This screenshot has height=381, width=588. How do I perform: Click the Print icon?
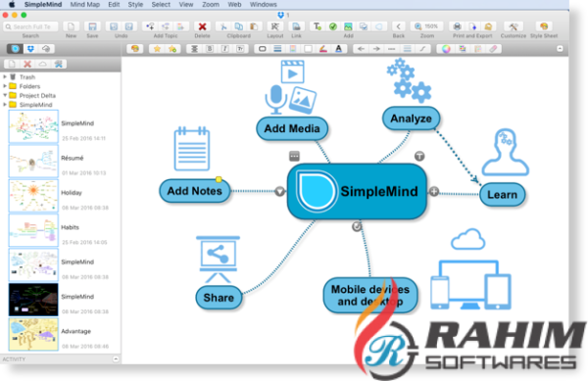(x=457, y=26)
